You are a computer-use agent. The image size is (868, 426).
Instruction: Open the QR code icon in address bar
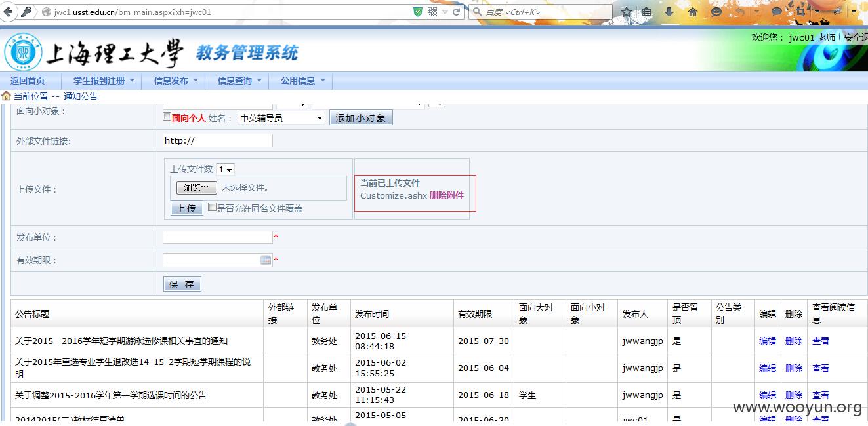coord(432,12)
